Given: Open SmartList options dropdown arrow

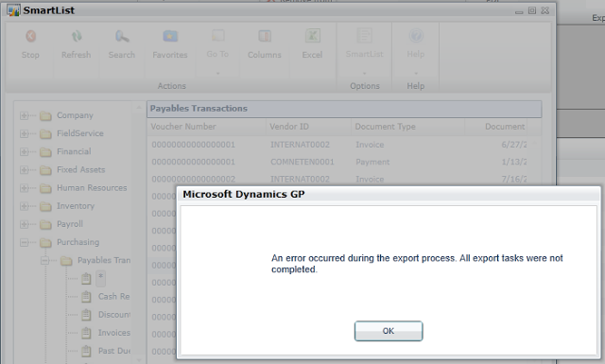Looking at the screenshot, I should click(x=364, y=73).
